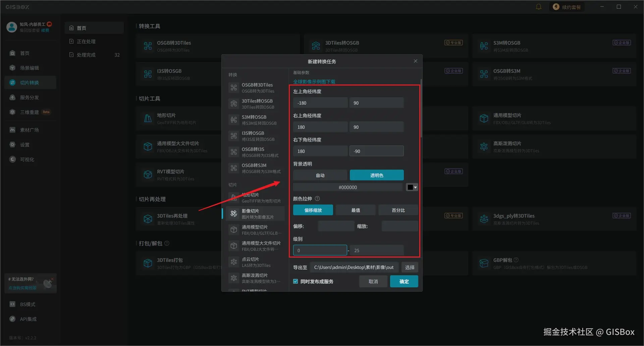Open 服务分发 service icon
Screen dimensions: 644x346
click(x=12, y=97)
